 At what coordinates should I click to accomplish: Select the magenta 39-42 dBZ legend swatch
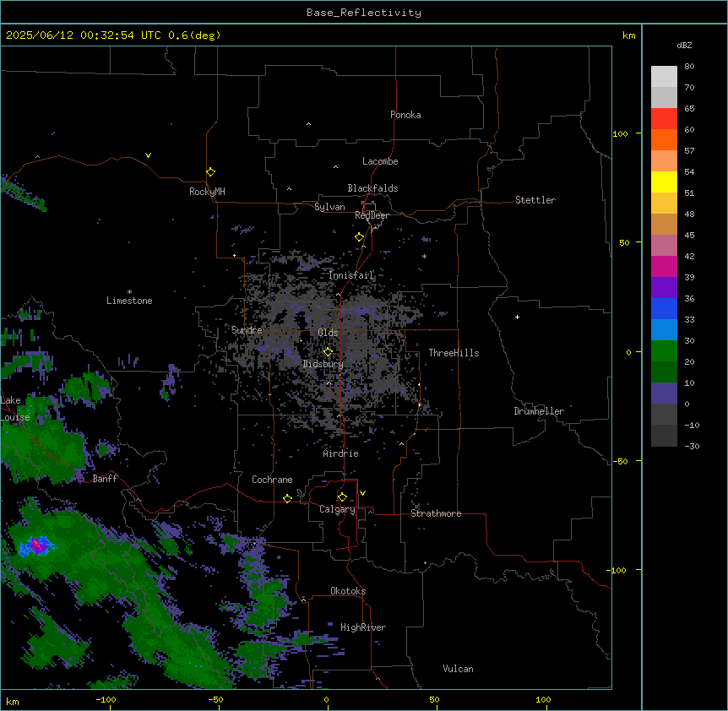[664, 266]
